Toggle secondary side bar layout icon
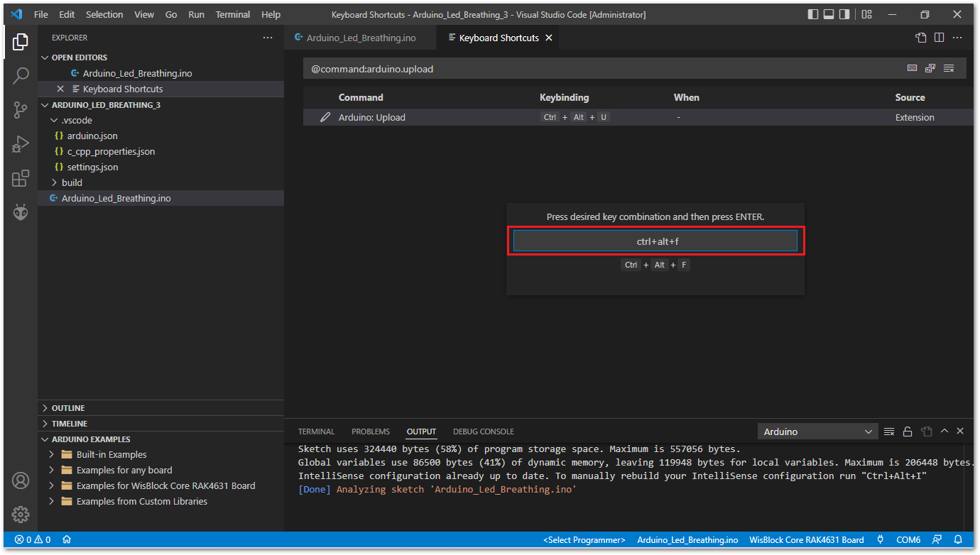 pyautogui.click(x=844, y=14)
